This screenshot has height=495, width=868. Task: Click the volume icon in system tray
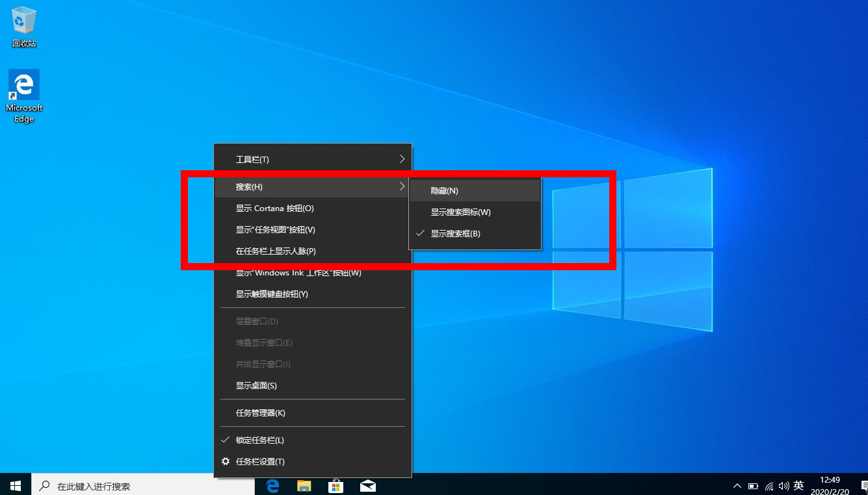coord(785,485)
